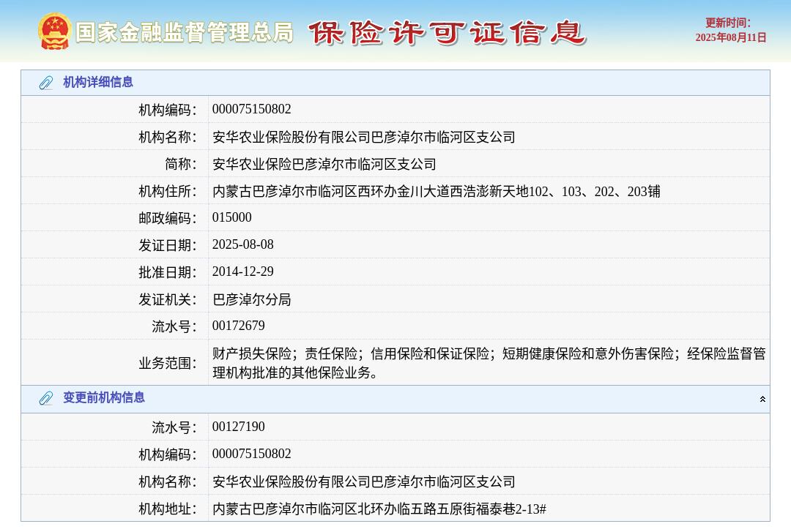This screenshot has width=791, height=532.
Task: Select the serial number 00172679
Action: click(x=239, y=326)
